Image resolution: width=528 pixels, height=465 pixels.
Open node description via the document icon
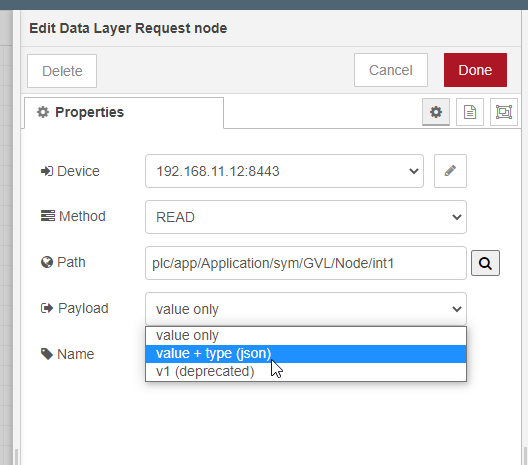click(470, 112)
